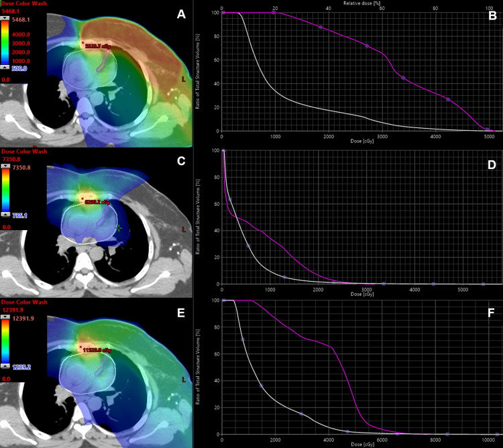Click the lower limit arrow beside 1239.2

(5, 366)
